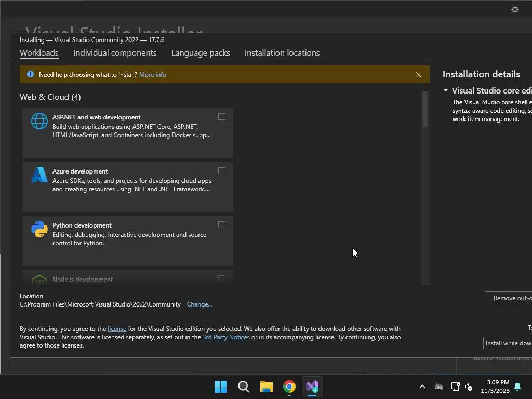This screenshot has height=399, width=532.
Task: Select the Azure development title
Action: coord(79,171)
